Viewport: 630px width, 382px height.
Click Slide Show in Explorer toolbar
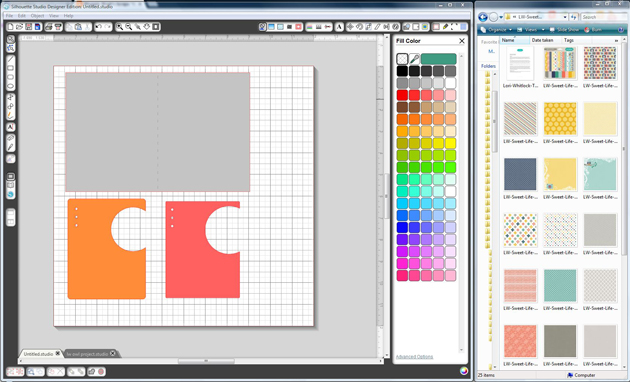(x=565, y=30)
